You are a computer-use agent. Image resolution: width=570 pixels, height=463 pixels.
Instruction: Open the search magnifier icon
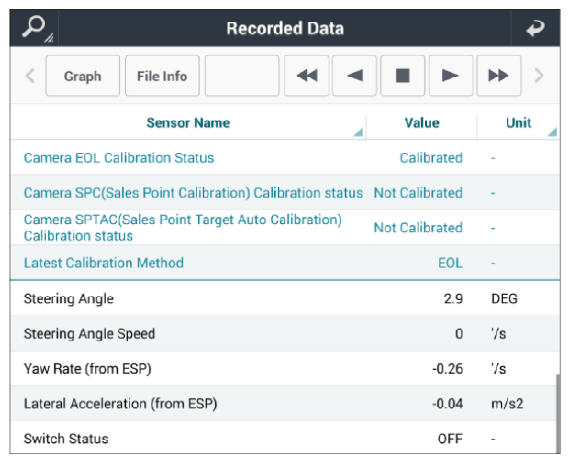pyautogui.click(x=35, y=28)
